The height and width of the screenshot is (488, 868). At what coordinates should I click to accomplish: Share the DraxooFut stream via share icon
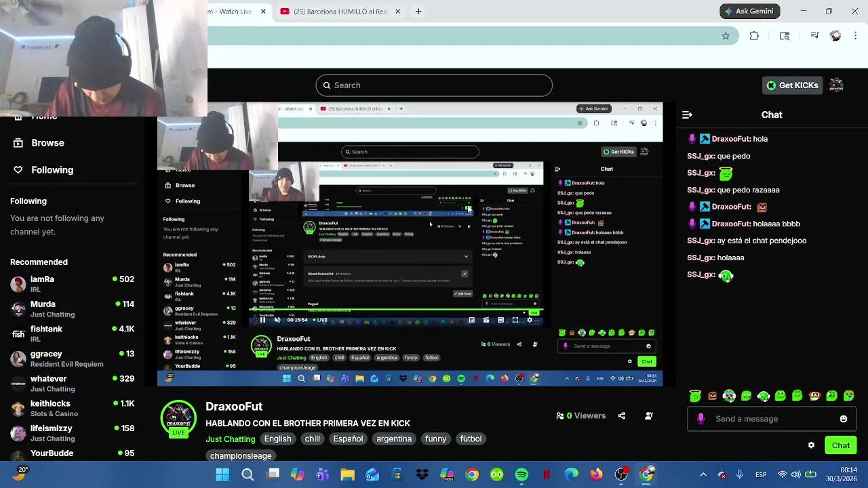[622, 415]
